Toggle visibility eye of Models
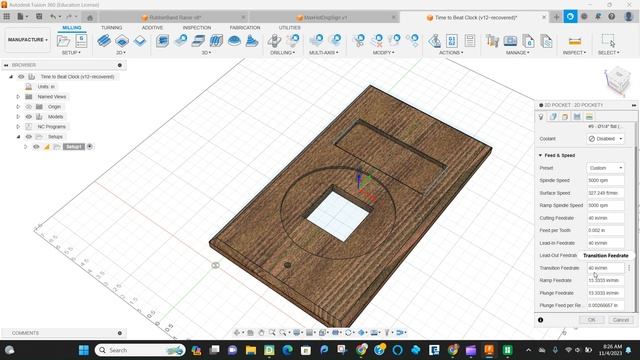 (x=29, y=117)
